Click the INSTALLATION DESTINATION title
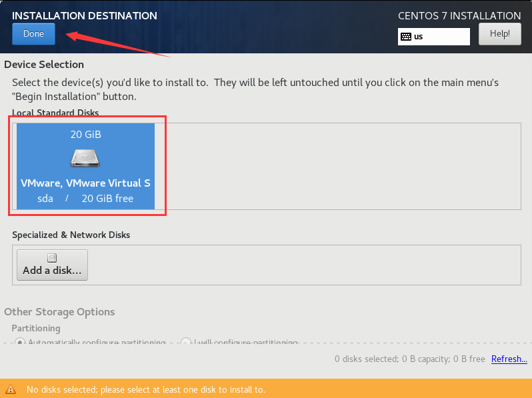 pos(85,15)
